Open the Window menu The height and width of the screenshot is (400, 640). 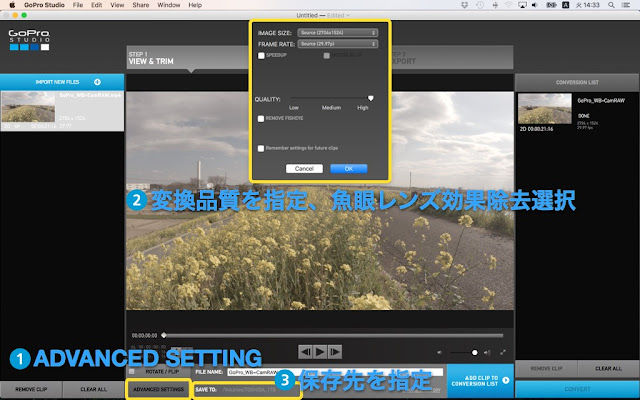[x=169, y=5]
